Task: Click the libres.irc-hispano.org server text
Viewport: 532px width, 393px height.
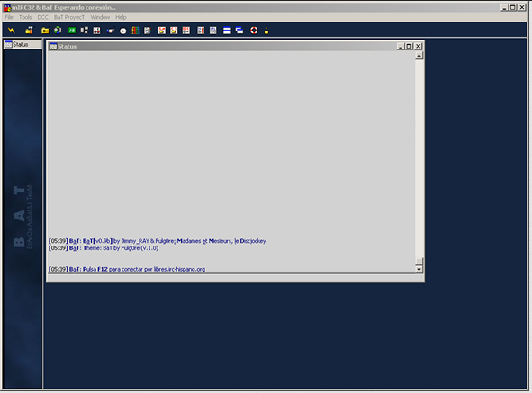Action: click(179, 269)
